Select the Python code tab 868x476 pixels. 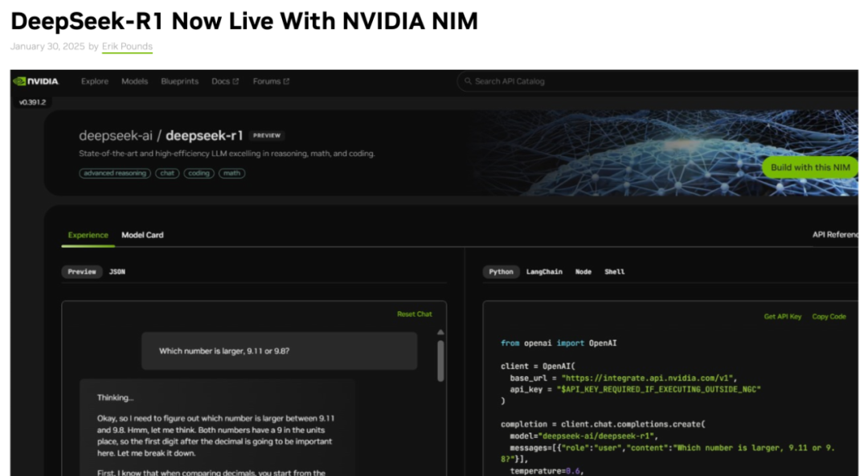[501, 272]
